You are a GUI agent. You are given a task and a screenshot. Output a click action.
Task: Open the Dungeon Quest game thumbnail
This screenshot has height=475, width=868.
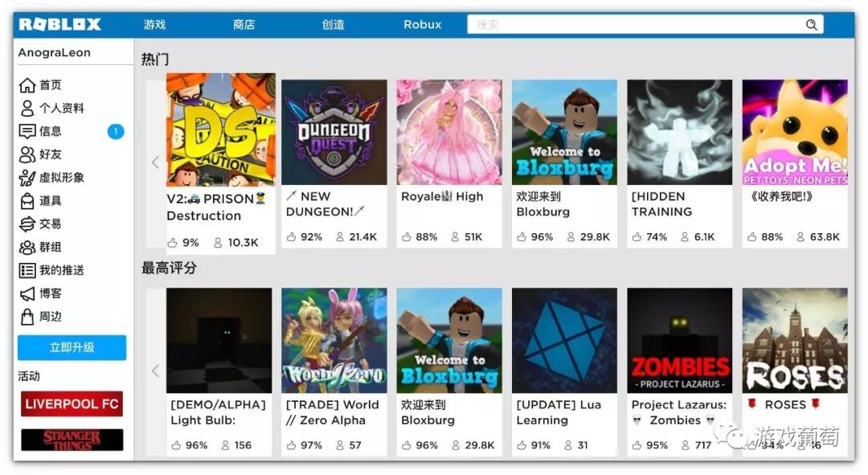pyautogui.click(x=334, y=133)
